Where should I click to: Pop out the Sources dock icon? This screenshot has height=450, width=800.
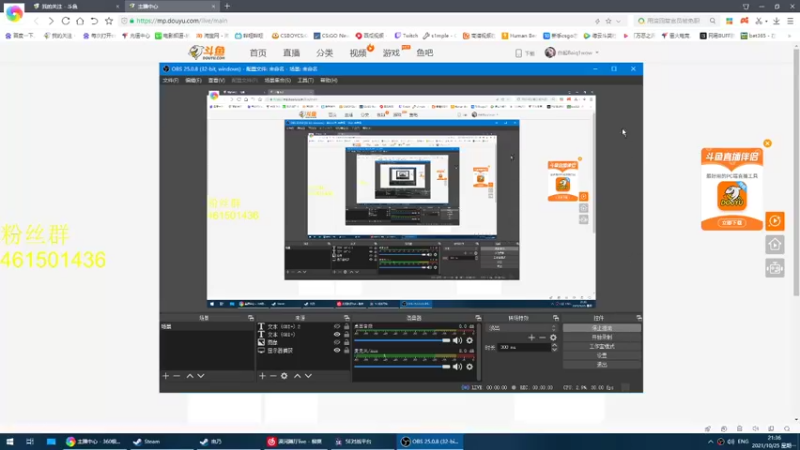(x=346, y=318)
